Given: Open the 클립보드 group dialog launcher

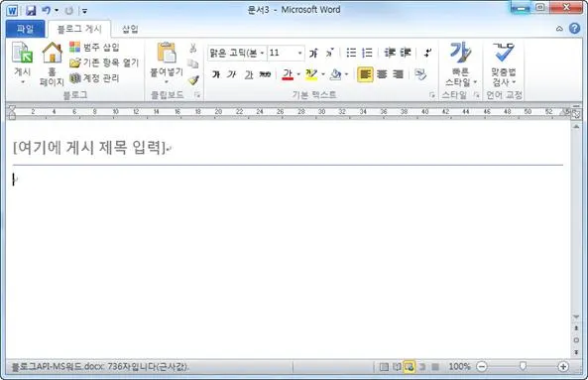Looking at the screenshot, I should coord(197,95).
